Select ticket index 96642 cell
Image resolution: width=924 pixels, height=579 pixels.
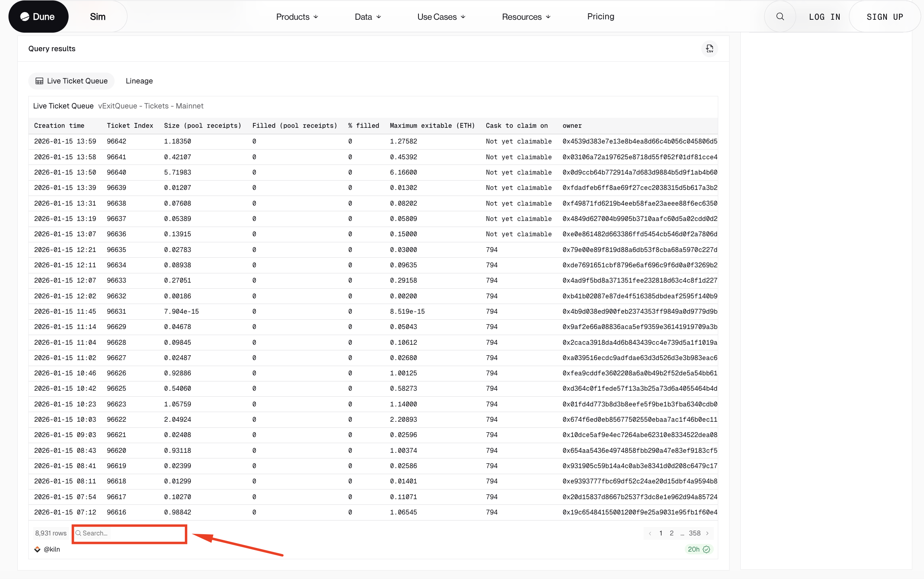click(116, 142)
